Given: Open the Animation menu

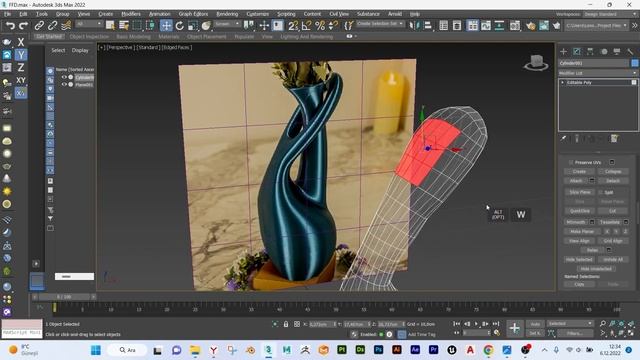Looking at the screenshot, I should click(x=160, y=14).
